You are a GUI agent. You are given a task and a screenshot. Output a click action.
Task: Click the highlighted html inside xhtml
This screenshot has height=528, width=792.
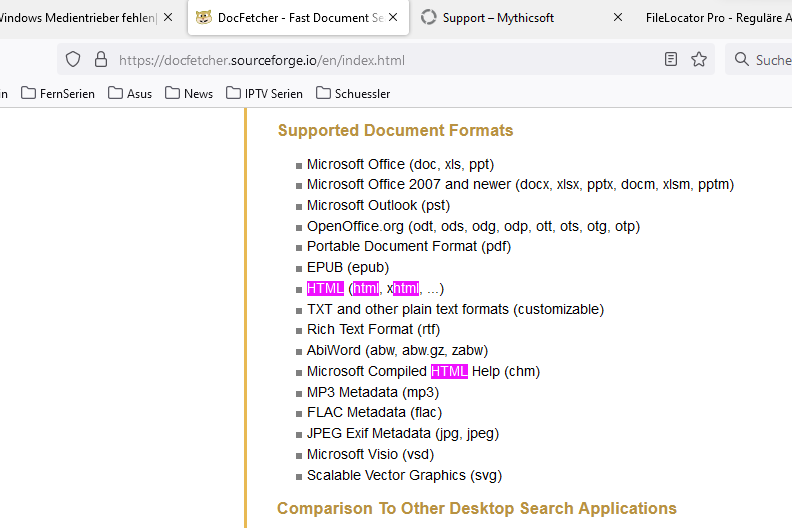coord(406,289)
